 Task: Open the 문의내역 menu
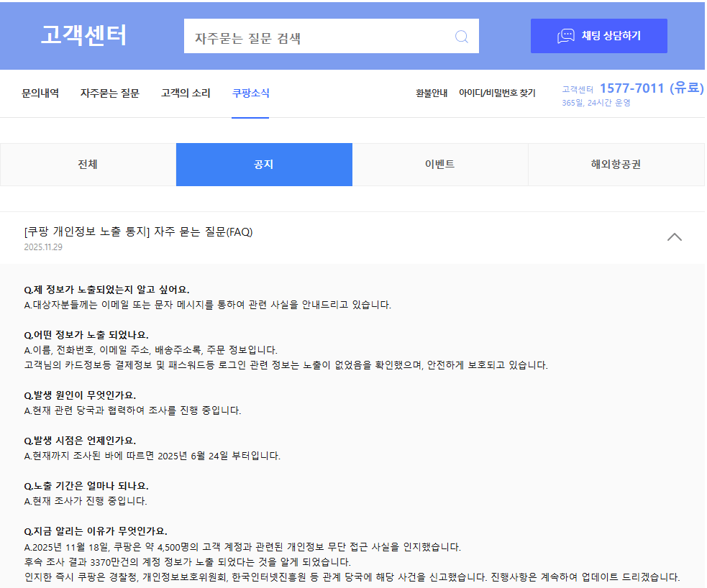click(x=40, y=93)
